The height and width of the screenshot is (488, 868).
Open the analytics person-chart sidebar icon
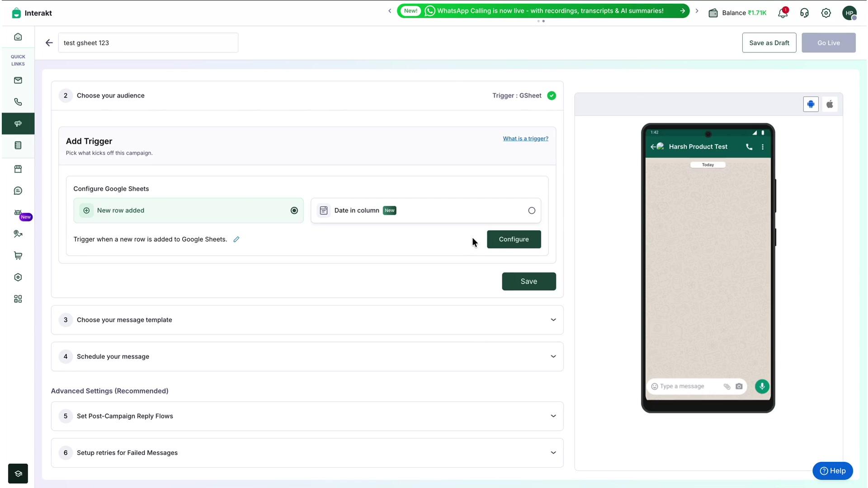click(x=18, y=234)
